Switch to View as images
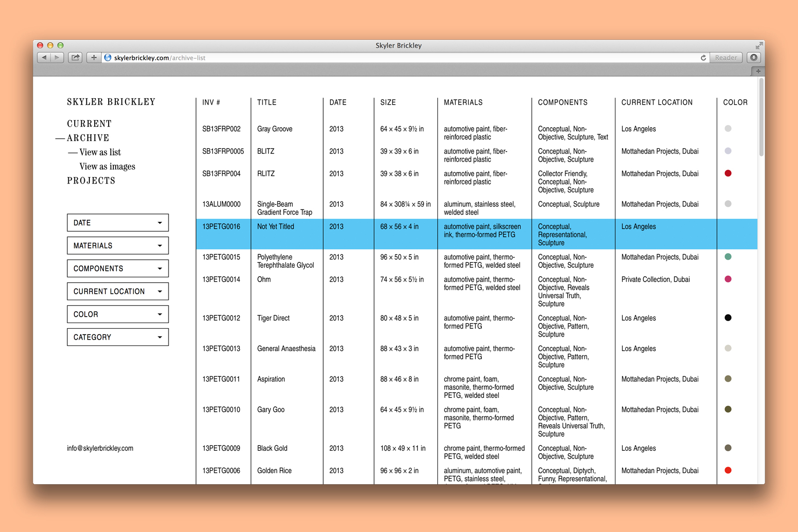The image size is (798, 532). coord(107,167)
